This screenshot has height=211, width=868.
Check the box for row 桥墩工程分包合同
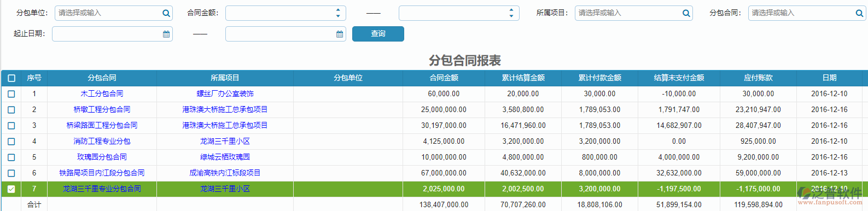point(11,110)
